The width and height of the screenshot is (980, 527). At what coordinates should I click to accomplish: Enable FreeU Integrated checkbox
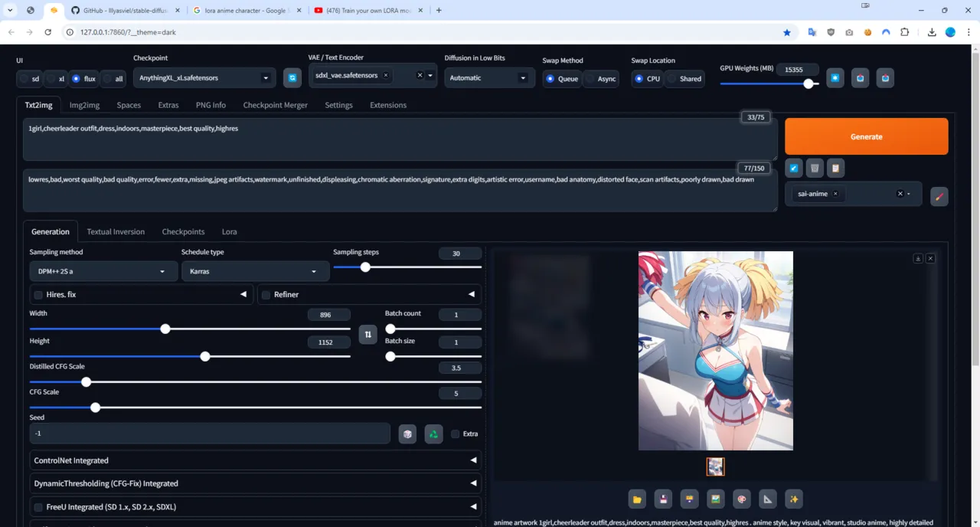pos(38,507)
